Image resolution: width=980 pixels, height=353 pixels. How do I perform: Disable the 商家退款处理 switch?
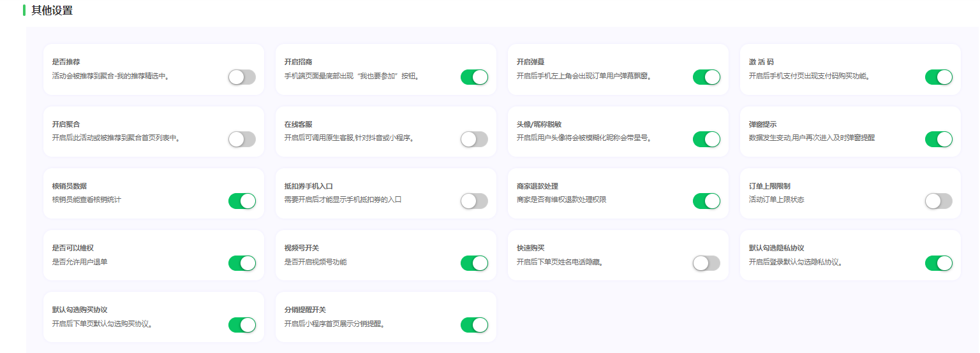tap(706, 201)
